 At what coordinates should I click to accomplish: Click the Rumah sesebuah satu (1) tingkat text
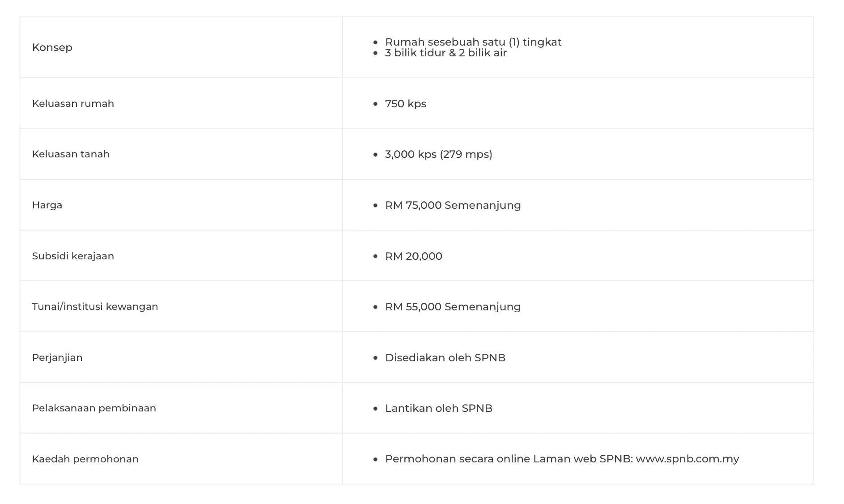point(473,42)
